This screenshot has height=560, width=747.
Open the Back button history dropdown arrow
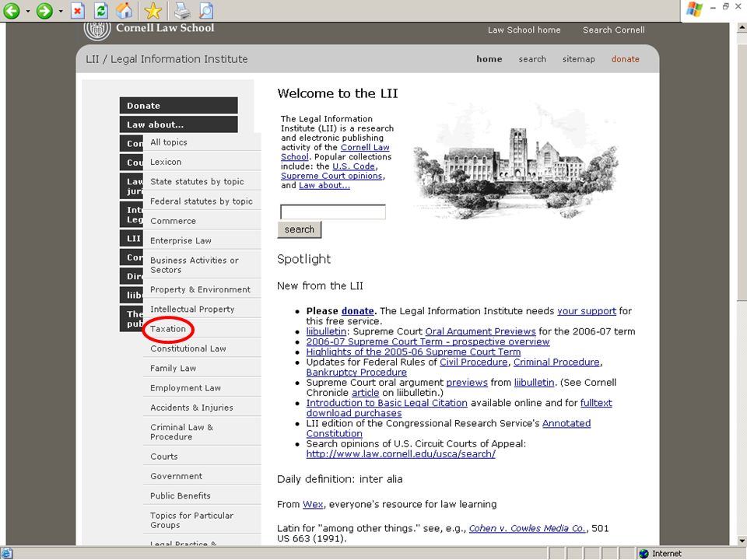click(x=28, y=11)
